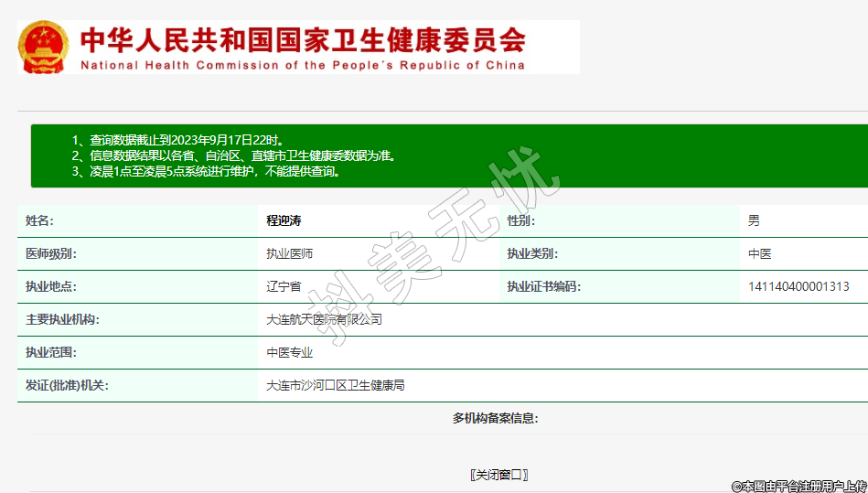
Task: Click the 主要执业机构 field label
Action: [62, 319]
